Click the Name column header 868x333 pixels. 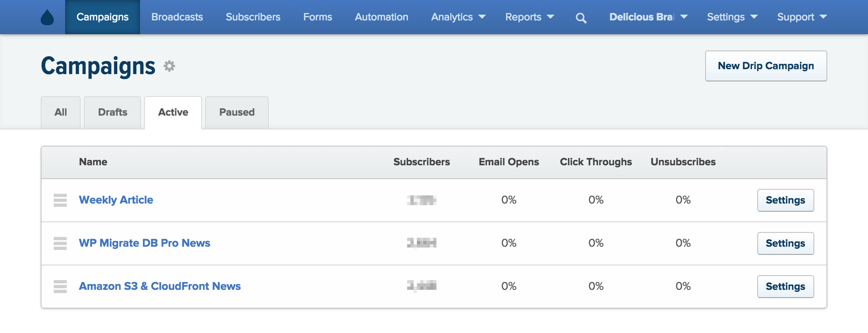[x=93, y=162]
